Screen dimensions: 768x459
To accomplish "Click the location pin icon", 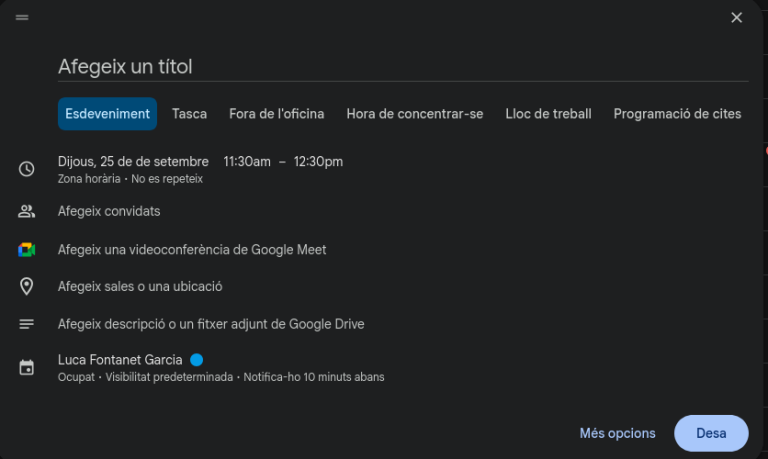I will [27, 287].
